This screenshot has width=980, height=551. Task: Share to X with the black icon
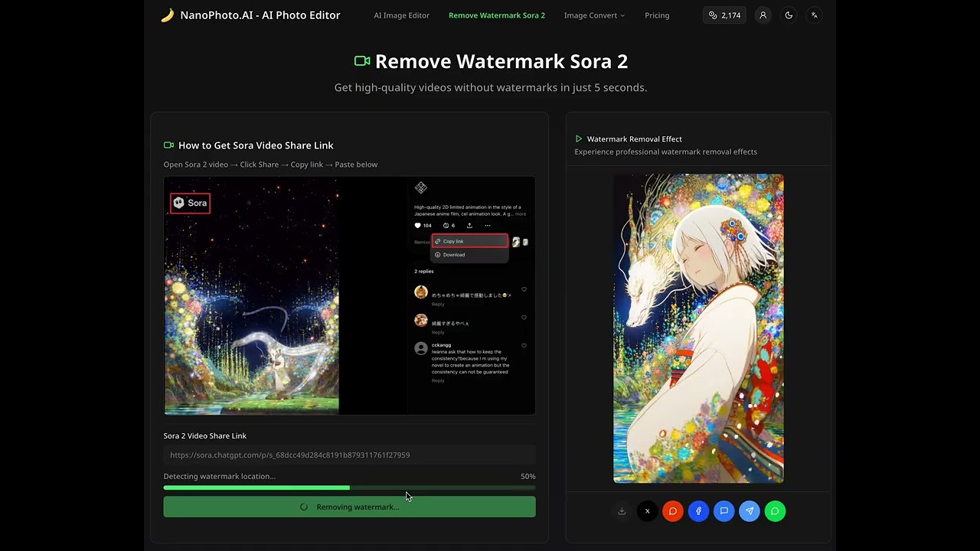[x=647, y=511]
